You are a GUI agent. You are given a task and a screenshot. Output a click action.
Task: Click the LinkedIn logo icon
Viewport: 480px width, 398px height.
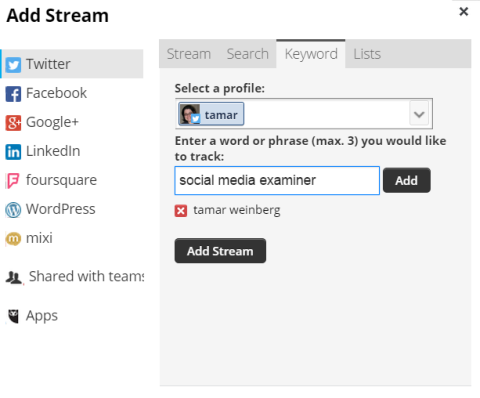(x=13, y=152)
